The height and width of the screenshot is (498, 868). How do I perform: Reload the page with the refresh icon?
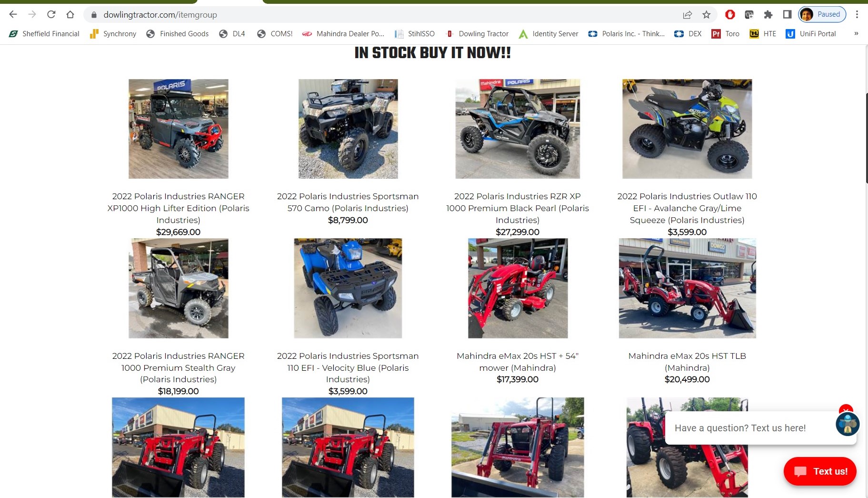pos(51,14)
